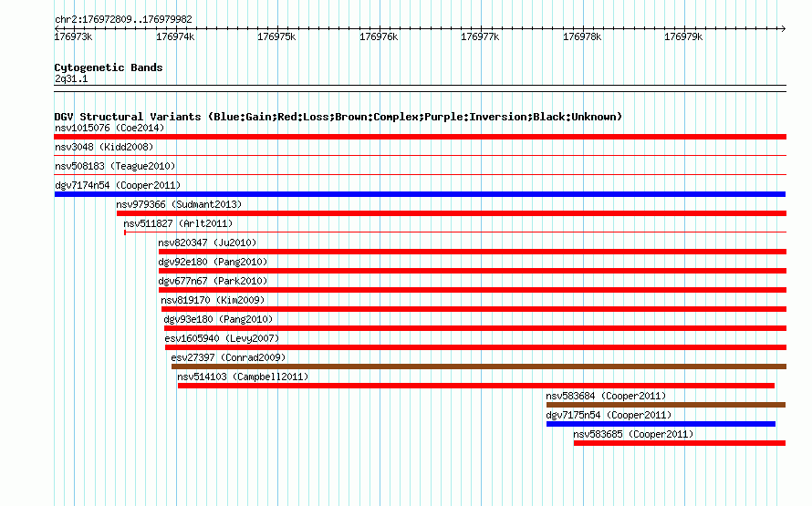Select the nsv819170 red bar
Image resolution: width=812 pixels, height=506 pixels.
click(x=474, y=309)
